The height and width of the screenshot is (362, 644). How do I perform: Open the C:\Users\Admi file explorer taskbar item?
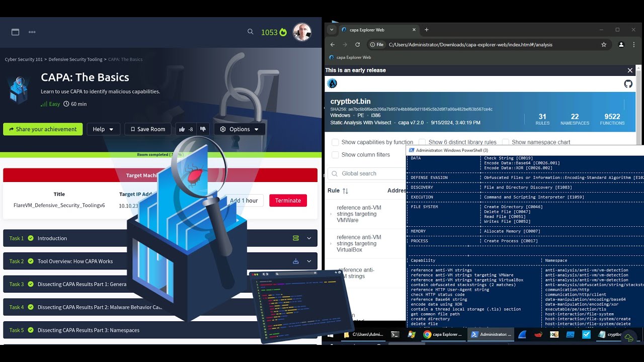pyautogui.click(x=363, y=334)
